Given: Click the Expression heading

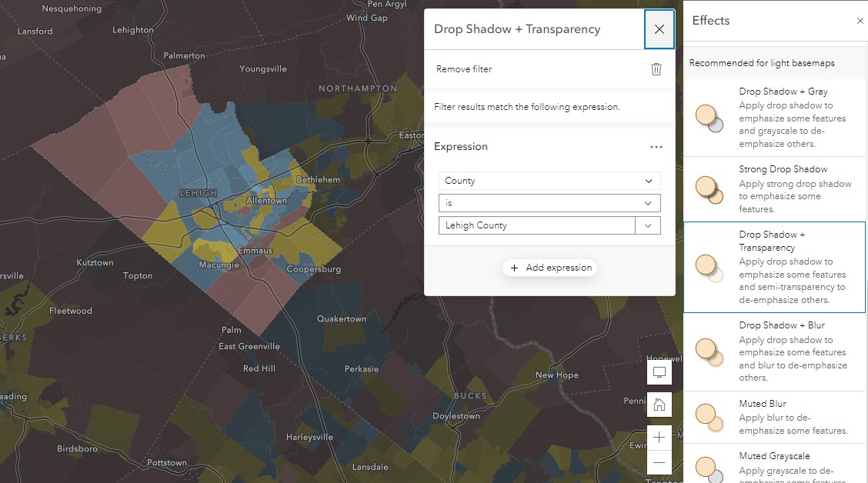Looking at the screenshot, I should (461, 147).
